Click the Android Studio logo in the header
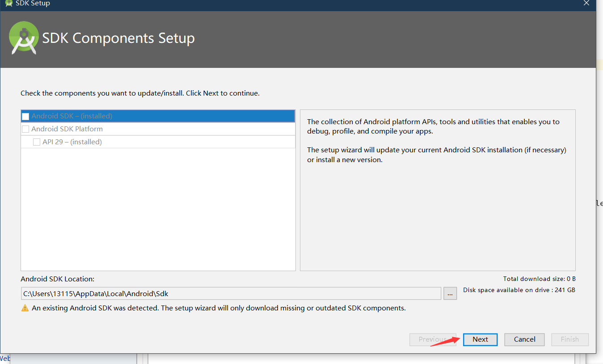 pyautogui.click(x=23, y=38)
